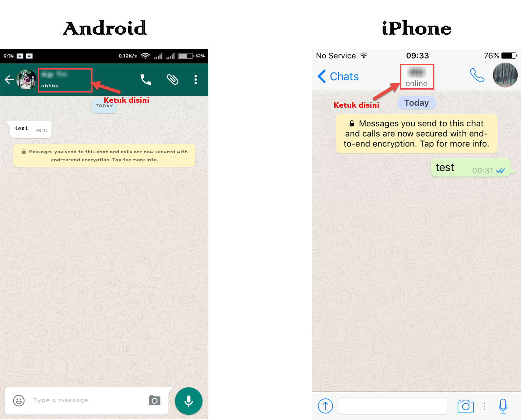Tap the Android 9:34 status bar time
Image resolution: width=521 pixels, height=420 pixels.
tap(9, 56)
